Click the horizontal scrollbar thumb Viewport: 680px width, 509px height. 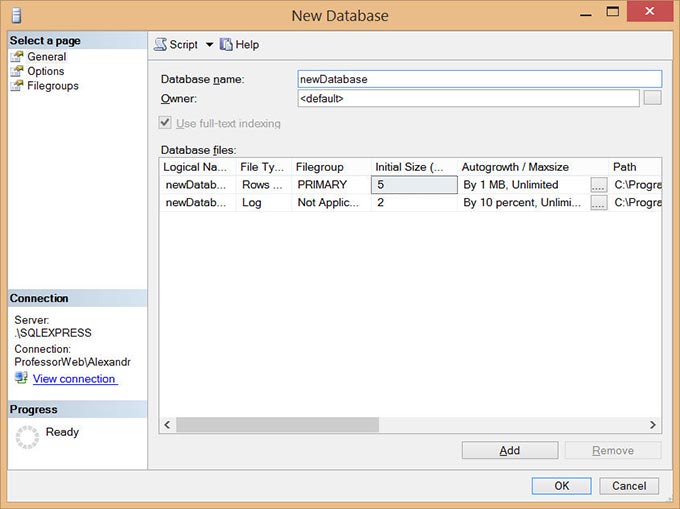tap(278, 425)
